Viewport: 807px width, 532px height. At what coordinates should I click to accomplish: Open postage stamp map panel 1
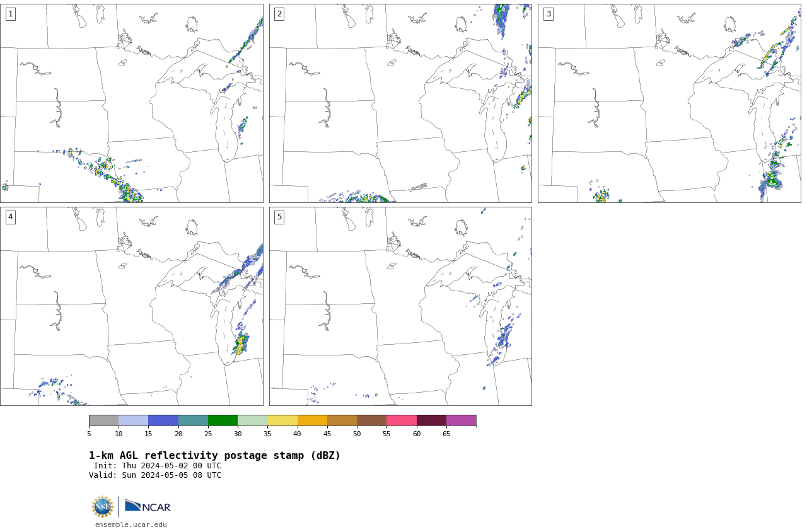point(131,103)
